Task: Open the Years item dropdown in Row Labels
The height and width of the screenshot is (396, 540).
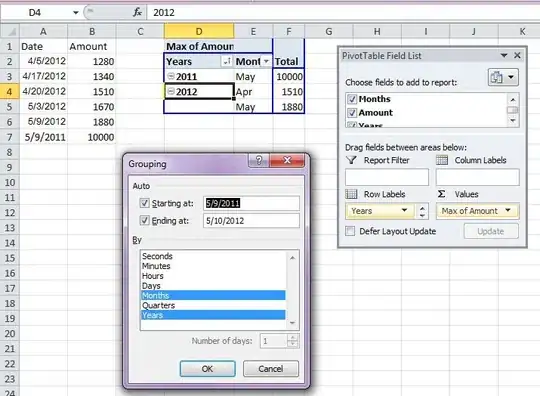Action: pos(404,210)
